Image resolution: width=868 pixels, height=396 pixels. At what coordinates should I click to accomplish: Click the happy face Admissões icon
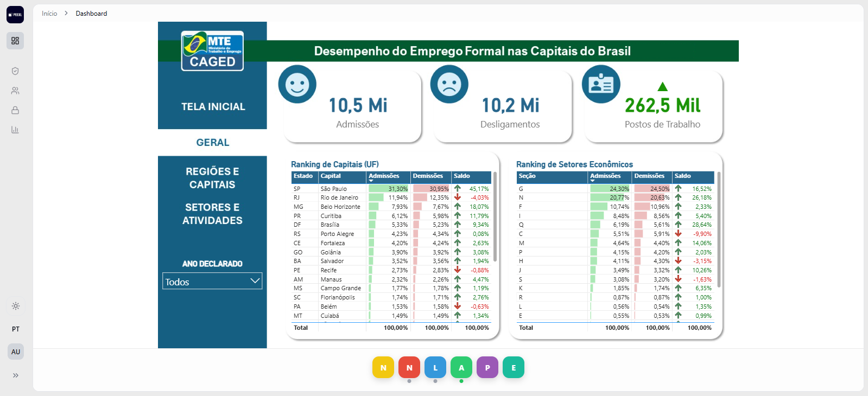coord(297,84)
